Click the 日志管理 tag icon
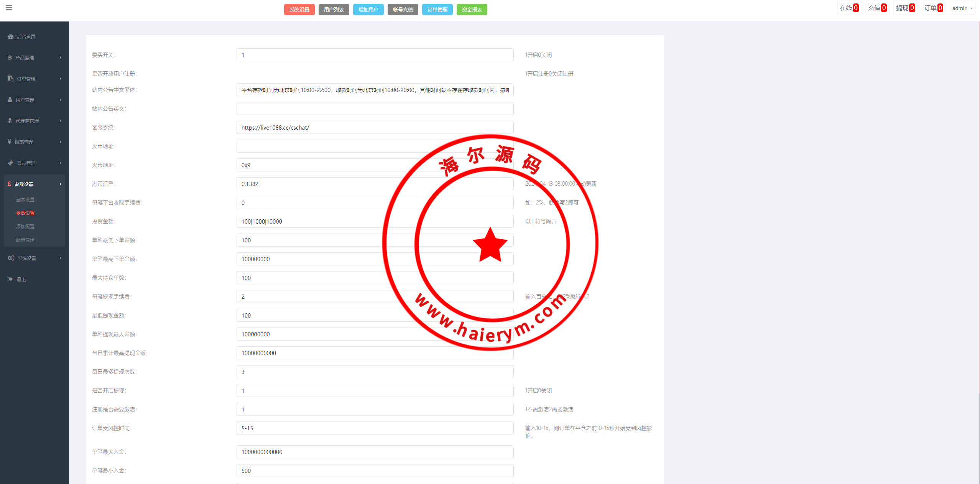Screen dimensions: 980x484 click(10, 163)
